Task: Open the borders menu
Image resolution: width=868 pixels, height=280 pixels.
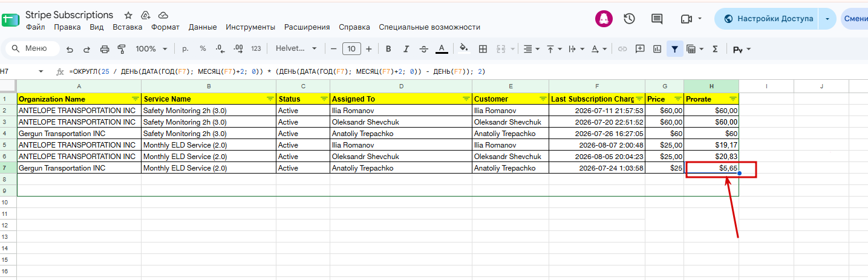Action: tap(483, 49)
